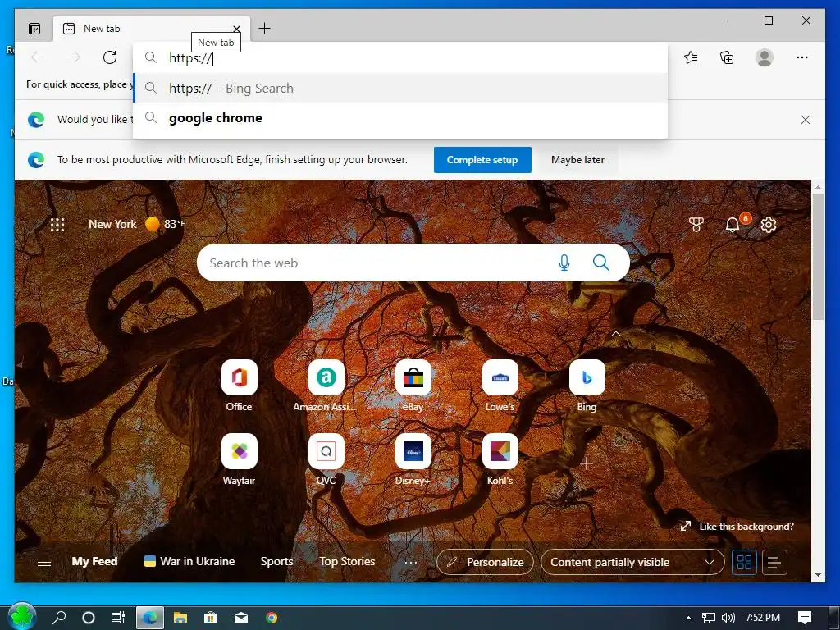Open the Favorites star icon
Screen dimensions: 840x630
691,57
